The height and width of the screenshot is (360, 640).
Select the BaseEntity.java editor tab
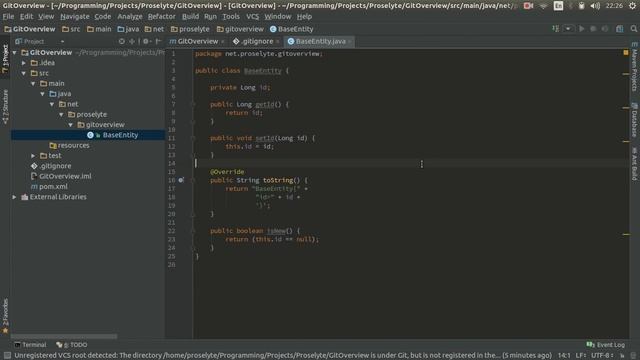320,41
